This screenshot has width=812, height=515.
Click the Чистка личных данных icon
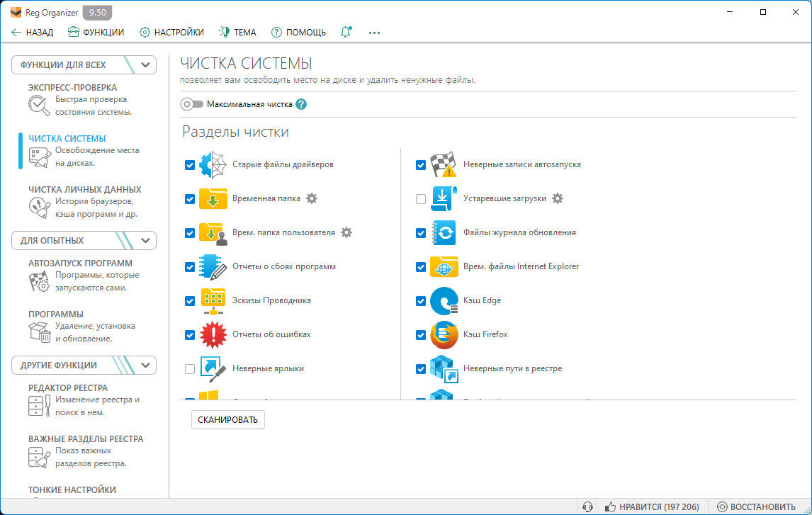40,207
